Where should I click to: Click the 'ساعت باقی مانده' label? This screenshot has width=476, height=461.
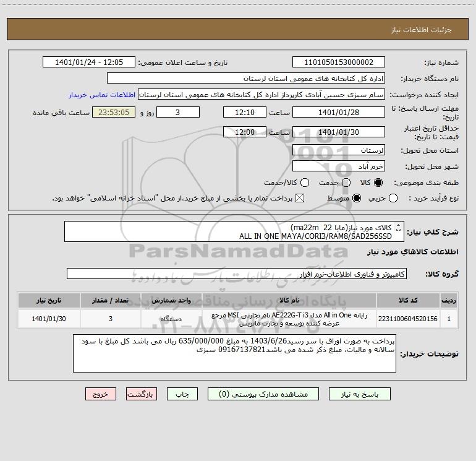pyautogui.click(x=61, y=113)
